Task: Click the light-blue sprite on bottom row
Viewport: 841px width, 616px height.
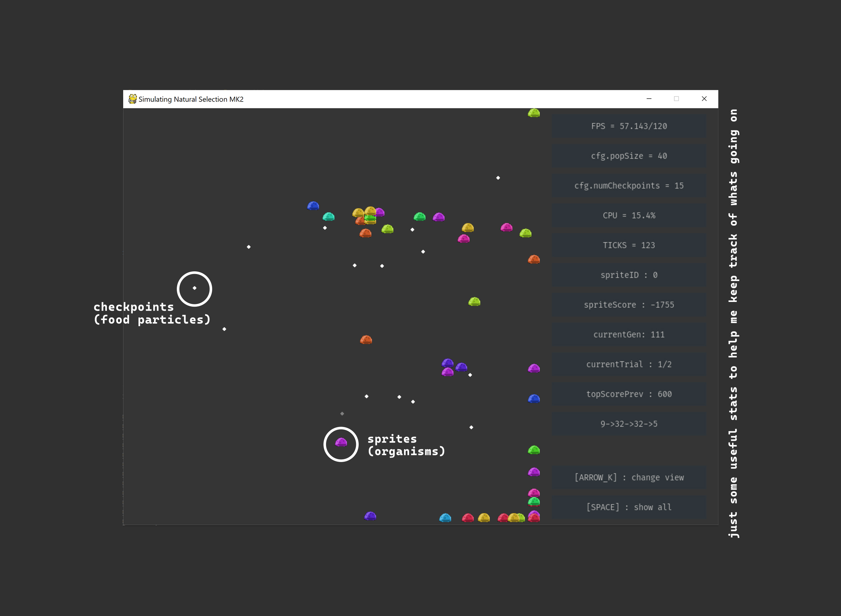Action: point(445,517)
